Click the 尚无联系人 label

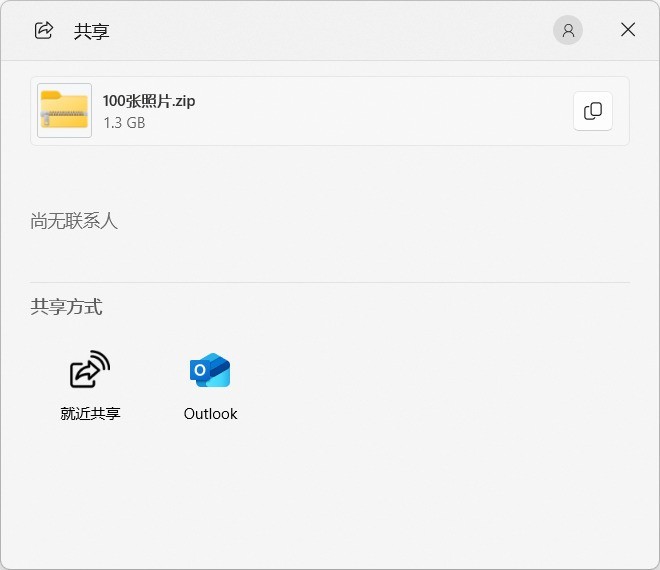coord(74,221)
